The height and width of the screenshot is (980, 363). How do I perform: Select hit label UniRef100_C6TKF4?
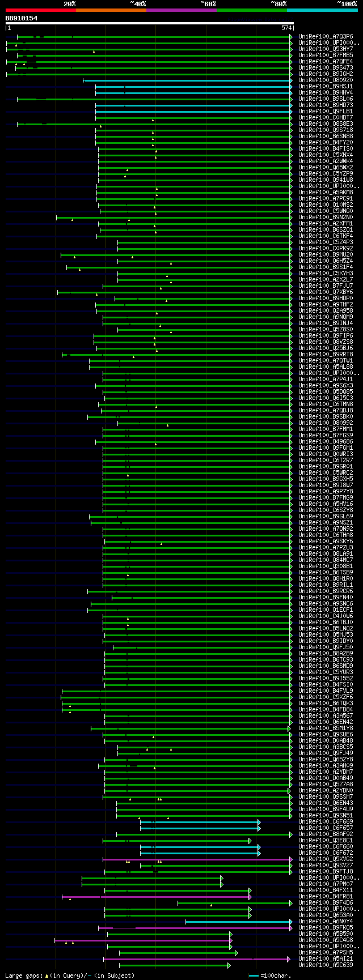[x=326, y=236]
